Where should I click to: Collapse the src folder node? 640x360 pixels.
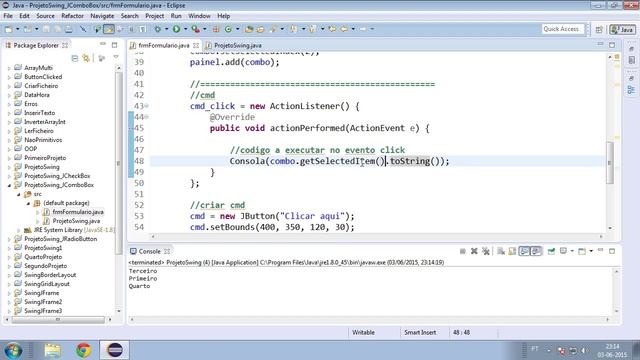tap(18, 194)
